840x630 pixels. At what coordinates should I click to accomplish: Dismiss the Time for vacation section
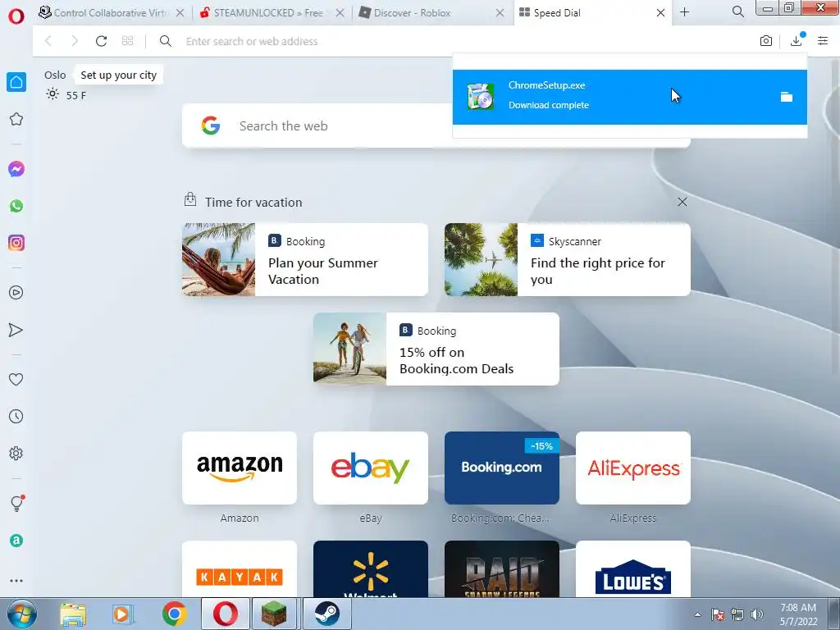682,202
